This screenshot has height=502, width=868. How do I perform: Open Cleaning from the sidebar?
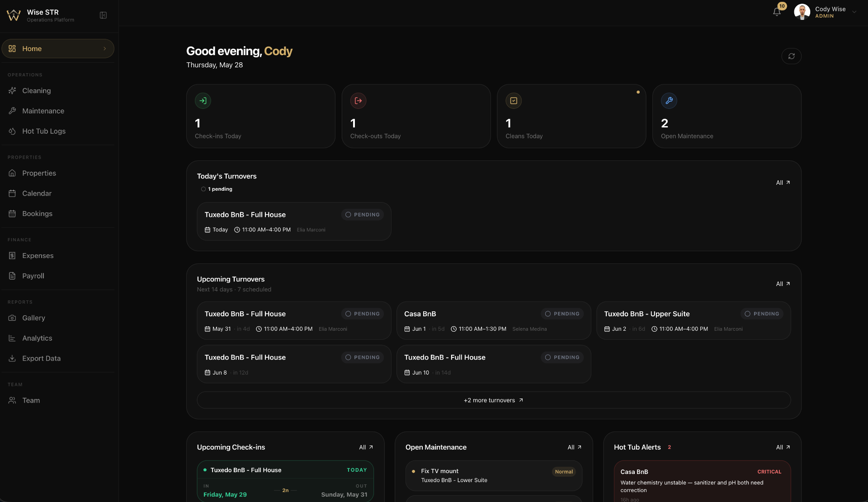[x=58, y=91]
